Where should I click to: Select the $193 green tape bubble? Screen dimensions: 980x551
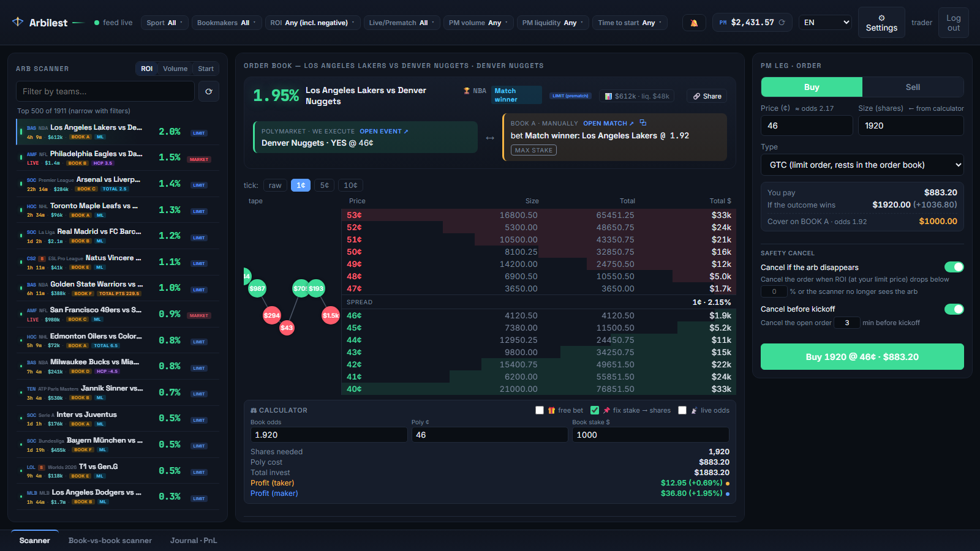(x=316, y=288)
